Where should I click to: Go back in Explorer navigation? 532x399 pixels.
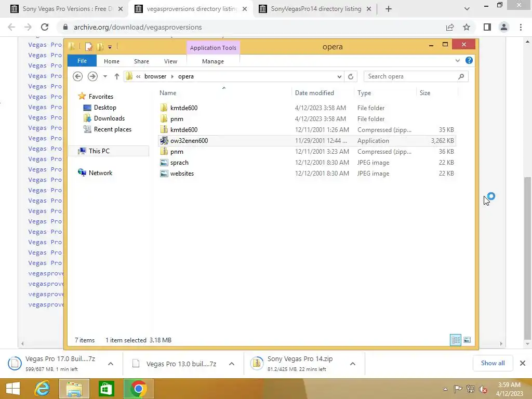[78, 76]
